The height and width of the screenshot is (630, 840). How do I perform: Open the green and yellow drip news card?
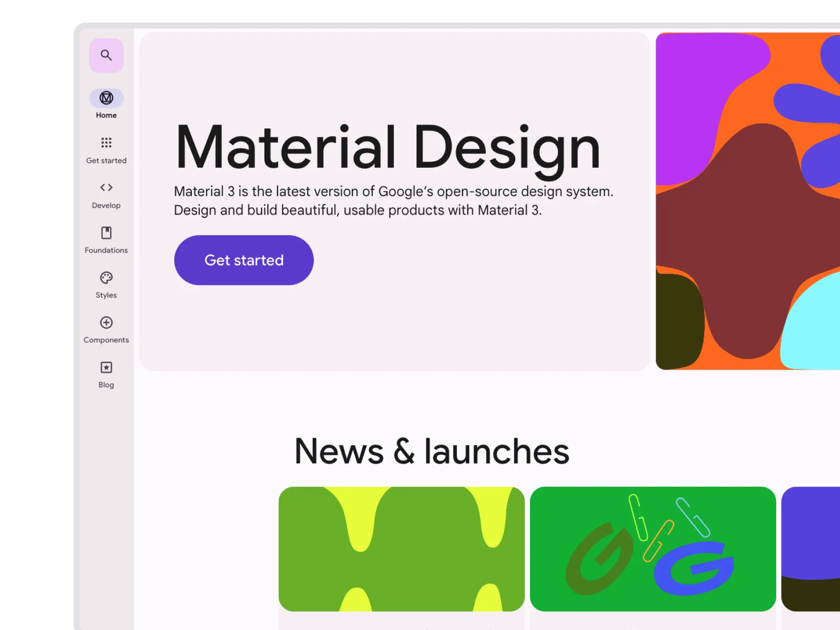(x=401, y=549)
